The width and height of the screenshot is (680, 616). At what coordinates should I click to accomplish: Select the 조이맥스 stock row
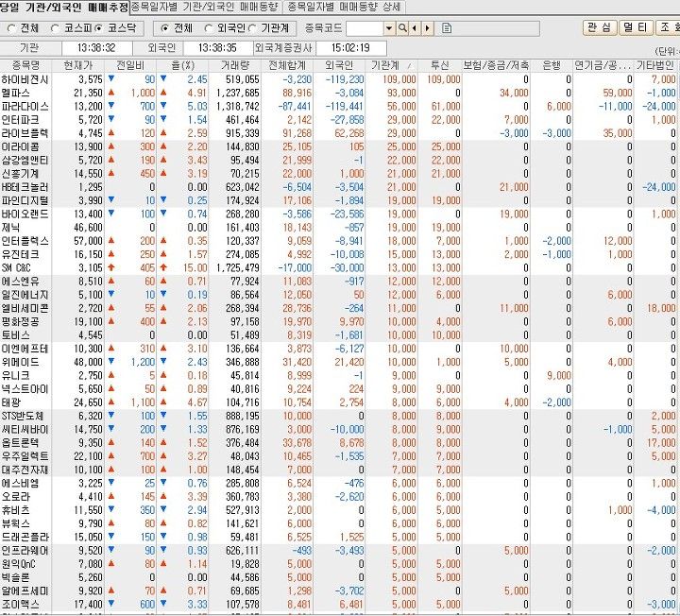[338, 604]
